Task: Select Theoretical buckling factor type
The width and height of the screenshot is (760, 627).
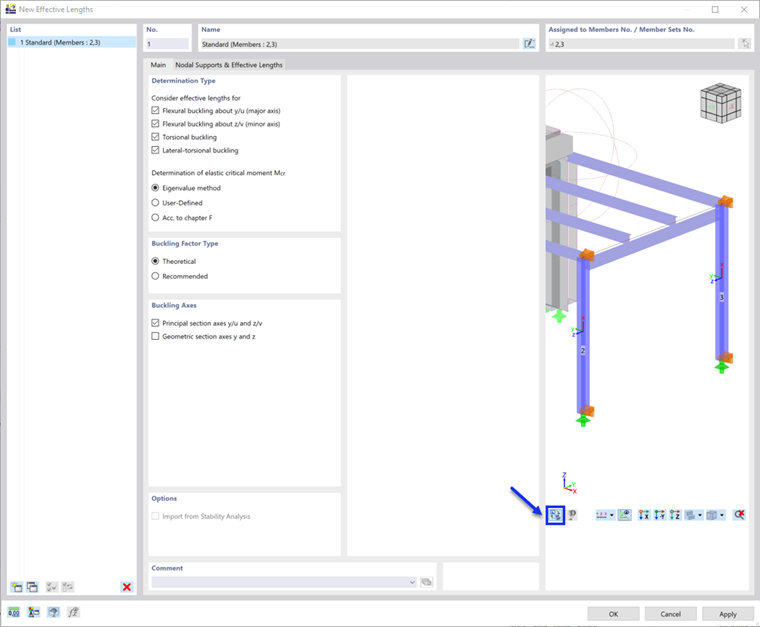Action: click(x=155, y=261)
